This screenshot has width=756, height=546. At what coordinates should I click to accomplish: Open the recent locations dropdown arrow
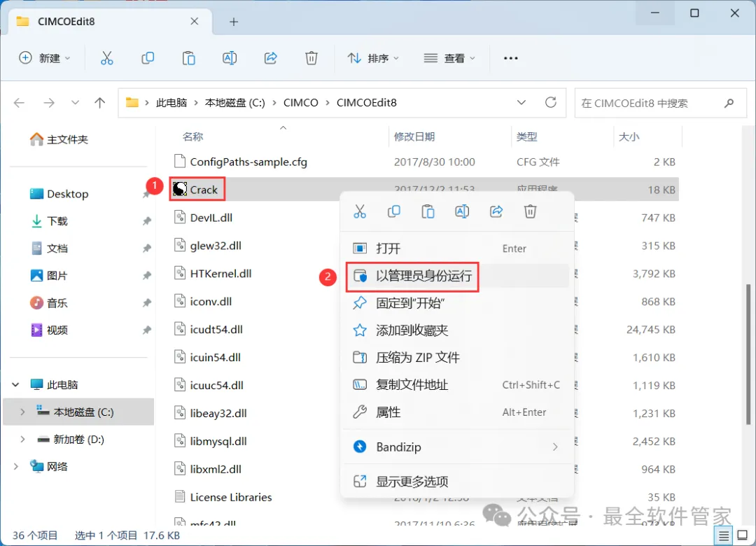(x=75, y=103)
